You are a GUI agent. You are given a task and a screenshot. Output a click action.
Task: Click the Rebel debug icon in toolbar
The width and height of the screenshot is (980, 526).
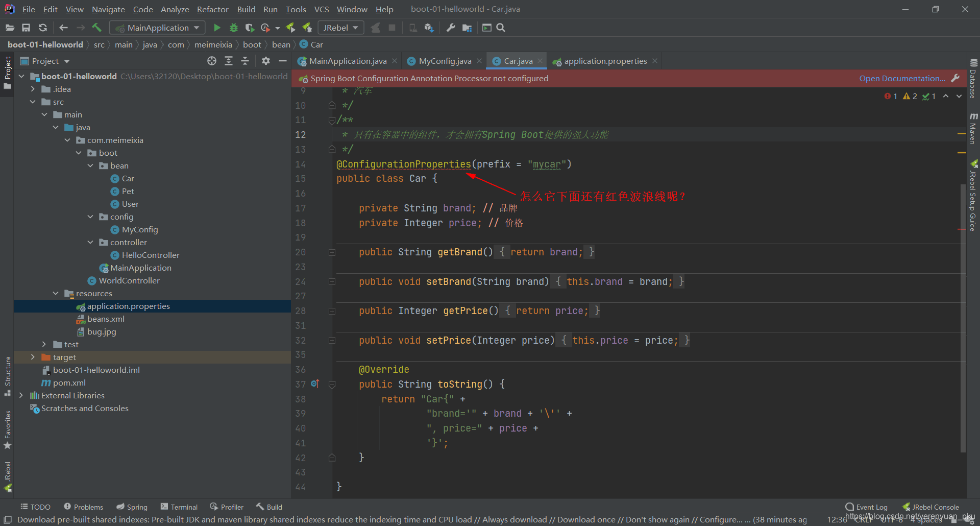pyautogui.click(x=307, y=28)
